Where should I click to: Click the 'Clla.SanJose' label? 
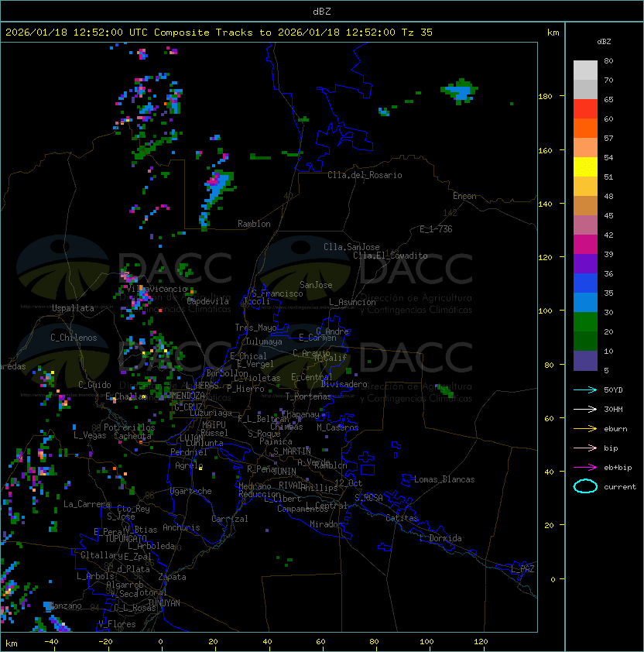click(x=351, y=247)
